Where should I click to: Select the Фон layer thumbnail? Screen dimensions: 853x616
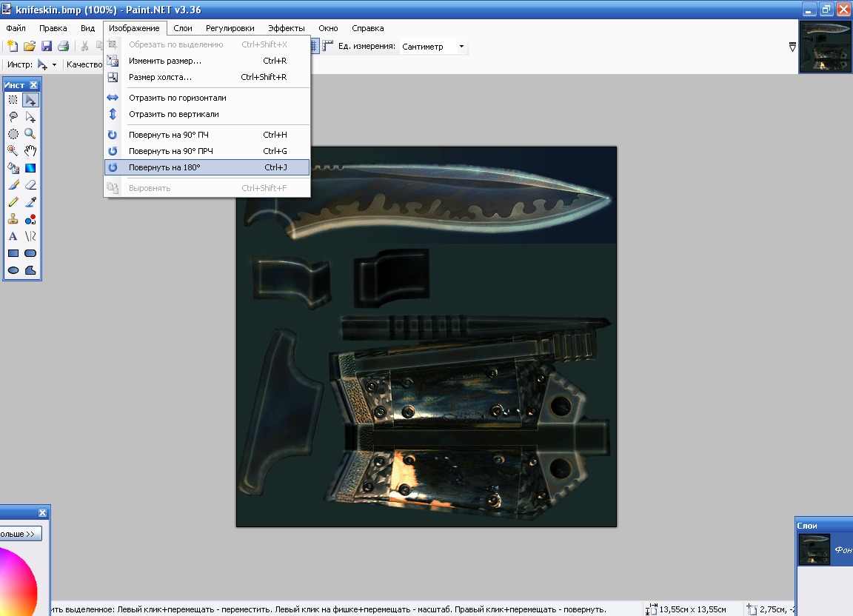814,549
